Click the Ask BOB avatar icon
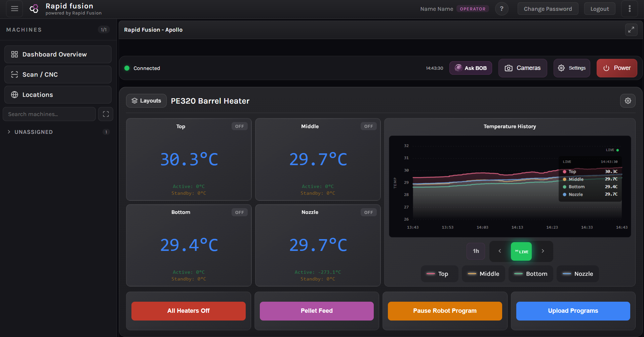644x337 pixels. click(x=458, y=68)
